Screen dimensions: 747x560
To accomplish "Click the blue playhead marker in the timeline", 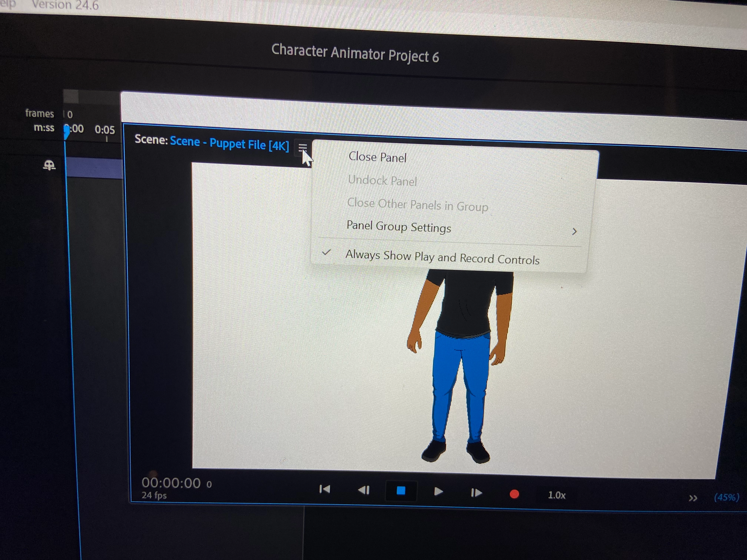I will pos(67,132).
